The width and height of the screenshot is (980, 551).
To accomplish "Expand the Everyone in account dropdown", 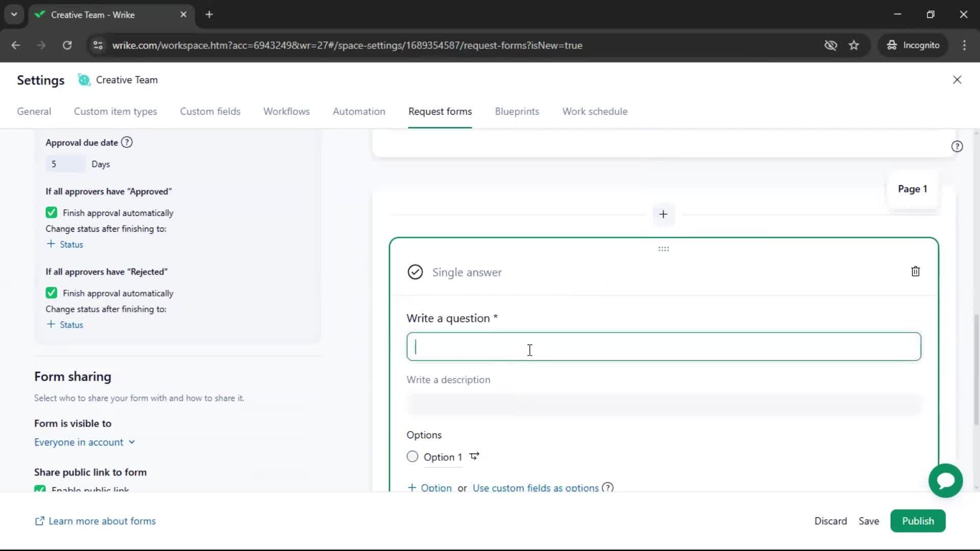I will tap(85, 442).
